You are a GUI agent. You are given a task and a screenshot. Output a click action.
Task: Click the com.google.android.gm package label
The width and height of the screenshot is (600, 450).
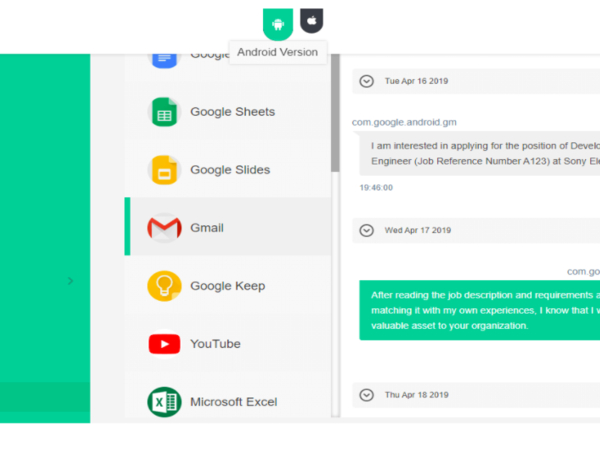point(404,122)
